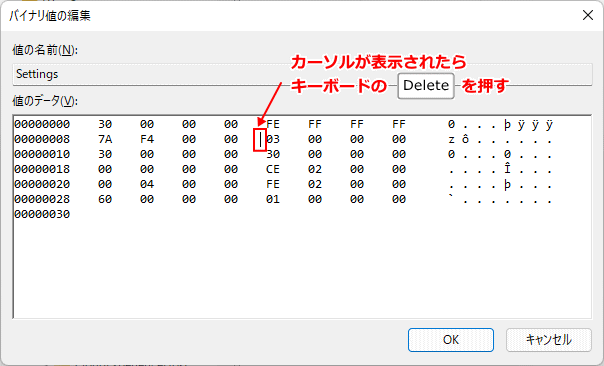Select byte FE in row 00000020
604x366 pixels.
(x=273, y=184)
